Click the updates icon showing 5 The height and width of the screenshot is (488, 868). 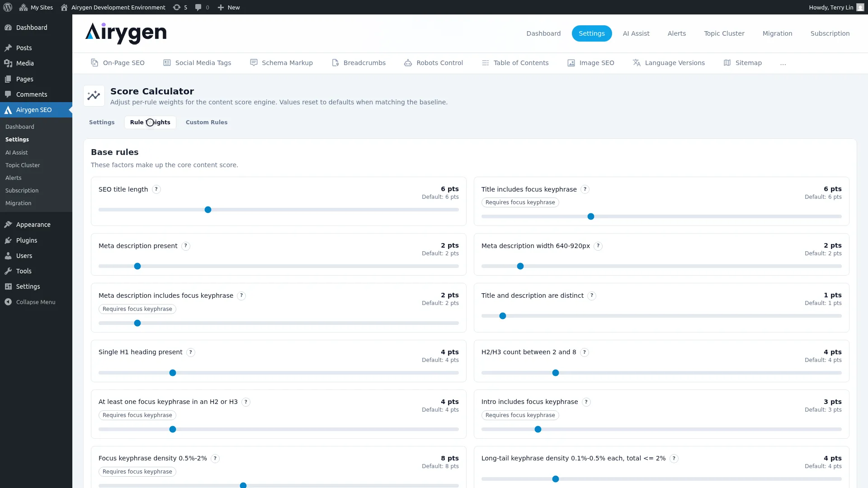180,7
